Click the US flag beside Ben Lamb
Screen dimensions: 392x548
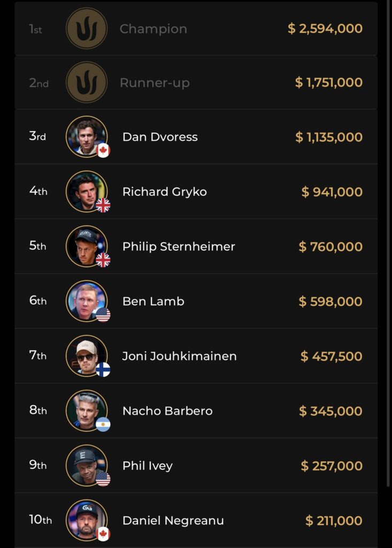click(x=103, y=315)
